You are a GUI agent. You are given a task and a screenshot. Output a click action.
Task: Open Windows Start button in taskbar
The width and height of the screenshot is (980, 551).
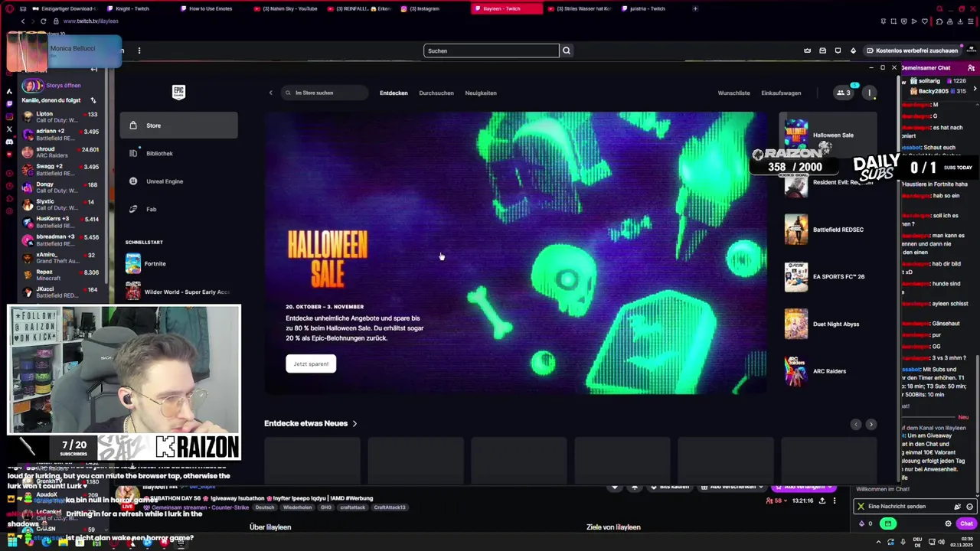pyautogui.click(x=11, y=543)
